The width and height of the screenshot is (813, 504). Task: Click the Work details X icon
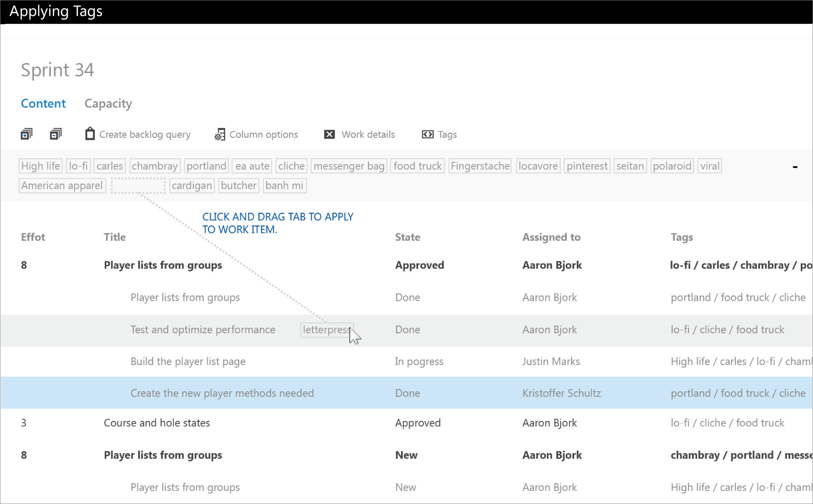tap(329, 135)
